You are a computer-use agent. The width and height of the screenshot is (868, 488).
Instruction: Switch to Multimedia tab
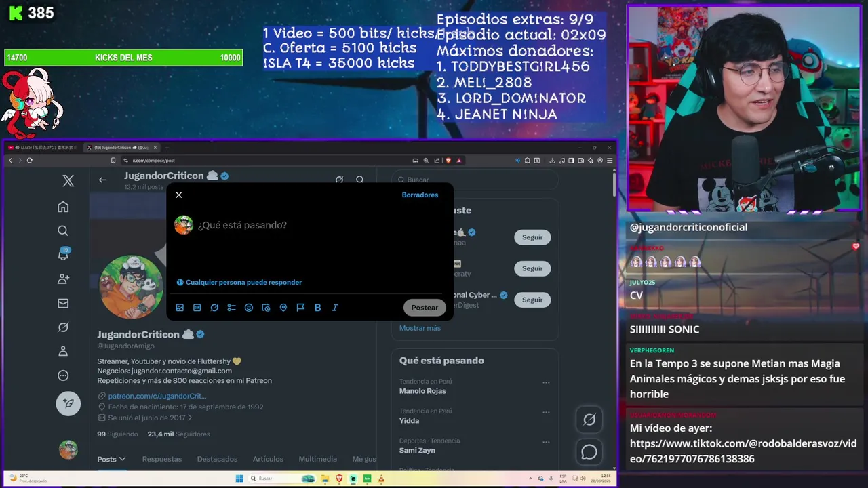coord(317,459)
